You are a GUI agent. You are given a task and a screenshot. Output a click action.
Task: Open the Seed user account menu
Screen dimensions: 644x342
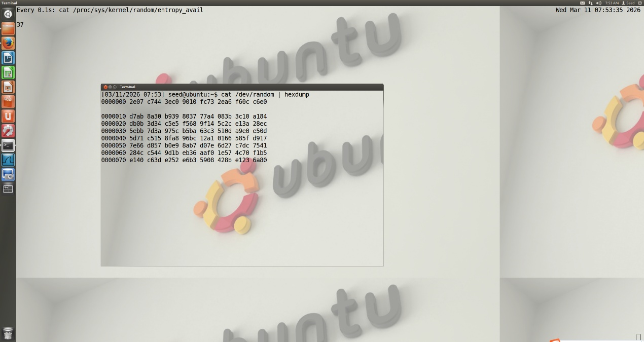tap(628, 3)
